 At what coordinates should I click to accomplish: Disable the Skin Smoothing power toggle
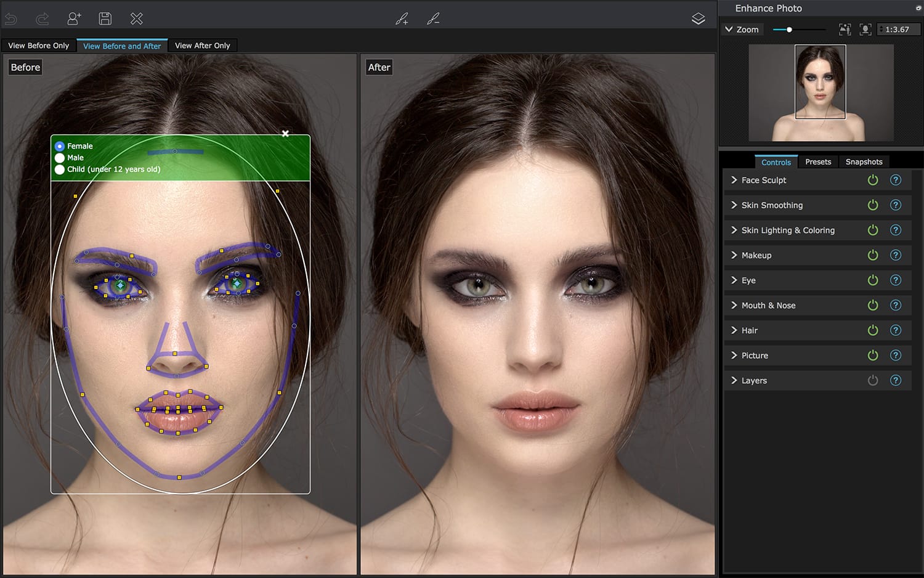tap(872, 205)
